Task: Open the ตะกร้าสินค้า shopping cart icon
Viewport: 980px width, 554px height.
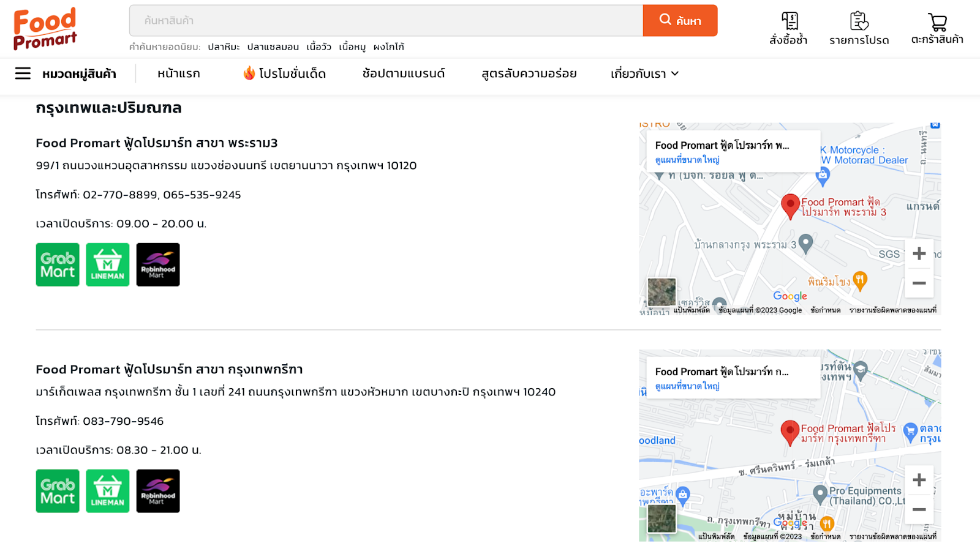Action: coord(937,28)
